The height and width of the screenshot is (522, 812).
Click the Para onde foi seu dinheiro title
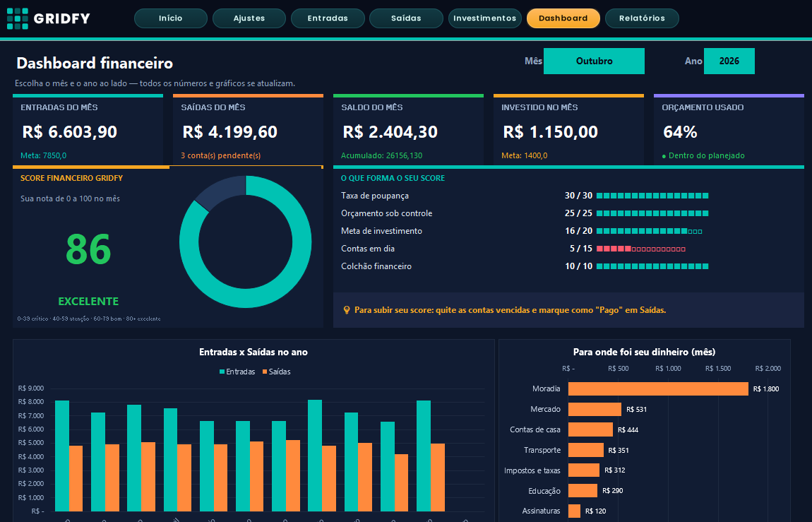pos(644,352)
